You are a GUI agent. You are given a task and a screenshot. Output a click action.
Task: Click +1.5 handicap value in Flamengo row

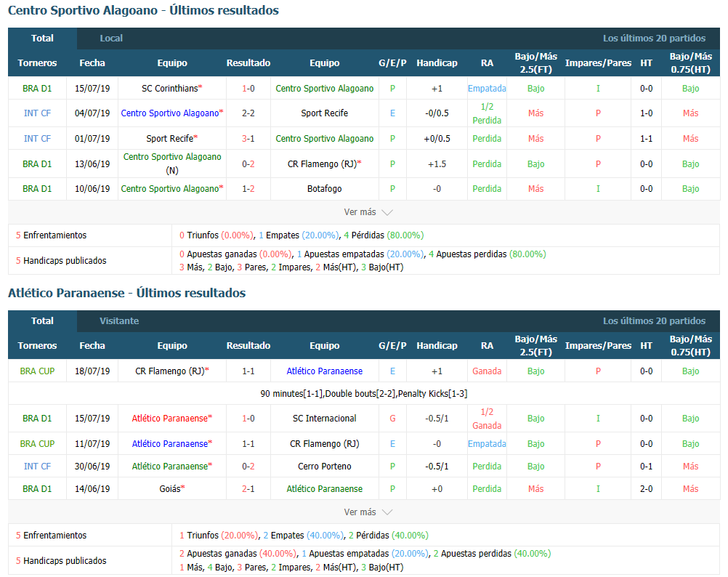(437, 164)
